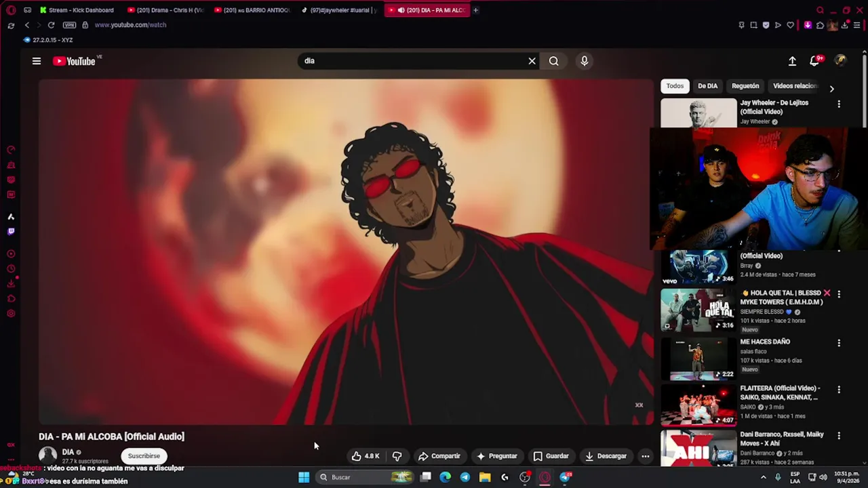Image resolution: width=868 pixels, height=488 pixels.
Task: Open Jay Wheeler De Lejitos thumbnail
Action: tap(698, 113)
